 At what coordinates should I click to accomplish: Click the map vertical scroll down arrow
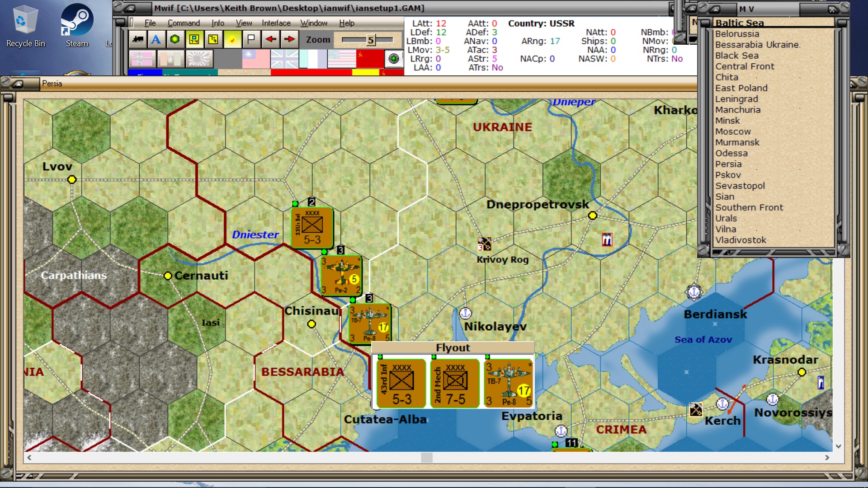coord(839,446)
